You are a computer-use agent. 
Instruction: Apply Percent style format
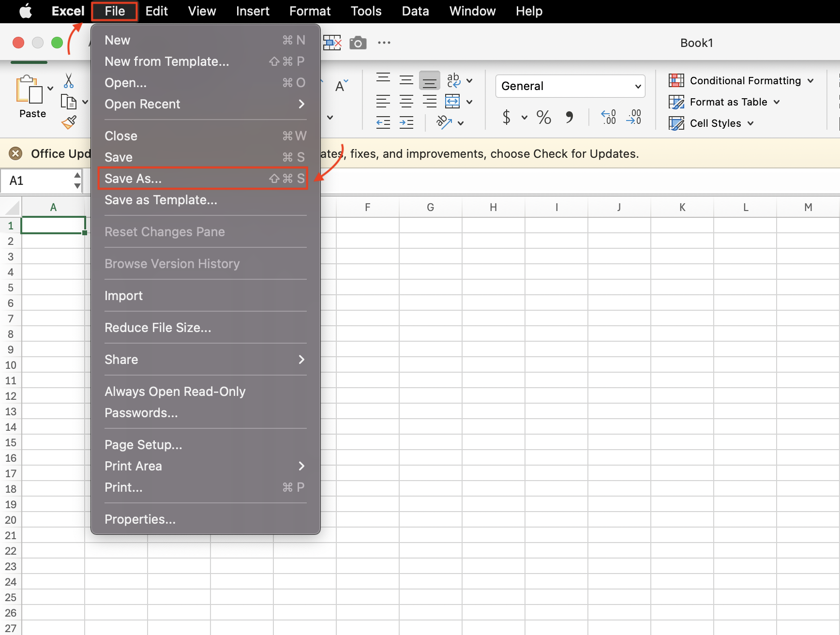pyautogui.click(x=543, y=117)
